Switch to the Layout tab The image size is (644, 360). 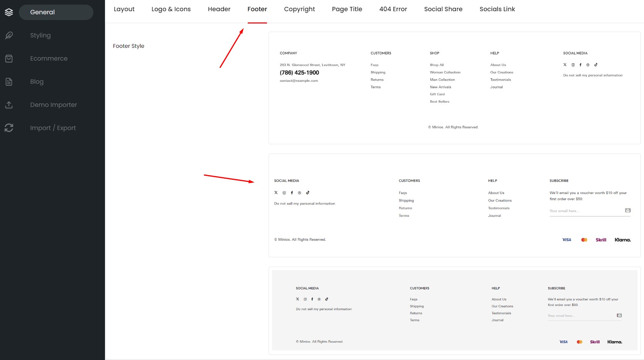pyautogui.click(x=124, y=9)
